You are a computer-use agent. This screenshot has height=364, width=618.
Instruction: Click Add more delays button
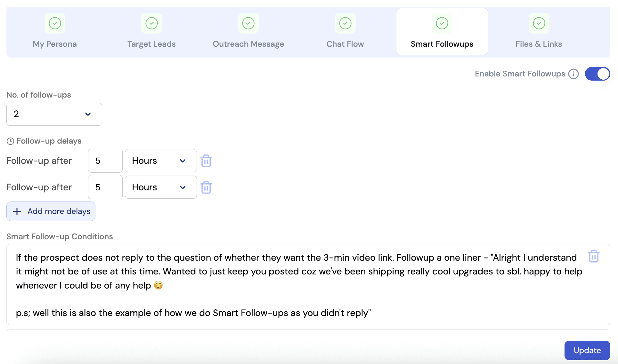point(51,211)
